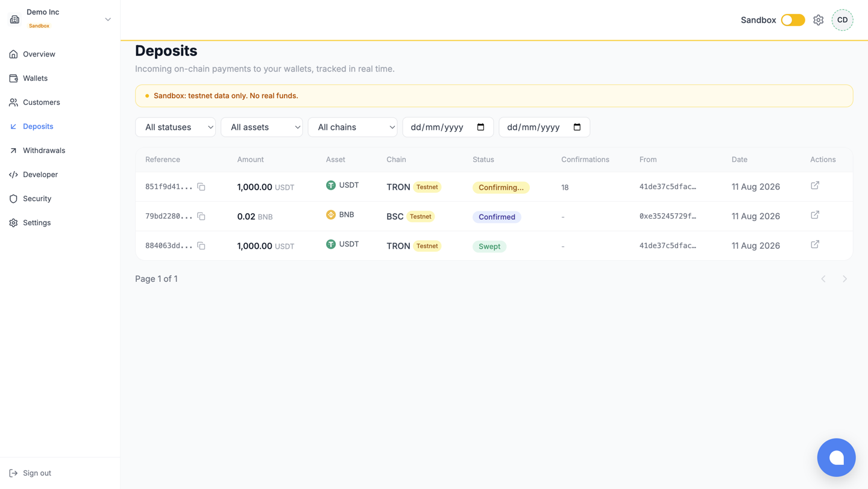This screenshot has width=868, height=489.
Task: Open the All statuses filter dropdown
Action: coord(175,127)
